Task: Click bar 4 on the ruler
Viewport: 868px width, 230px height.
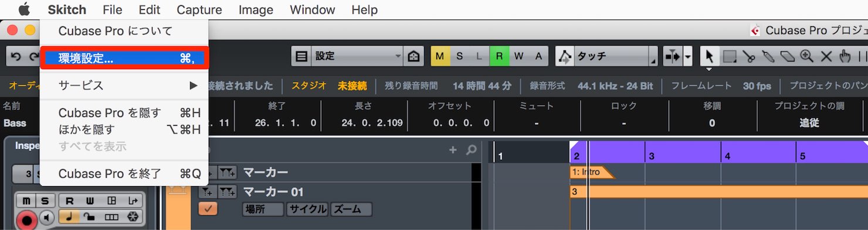Action: click(x=727, y=156)
